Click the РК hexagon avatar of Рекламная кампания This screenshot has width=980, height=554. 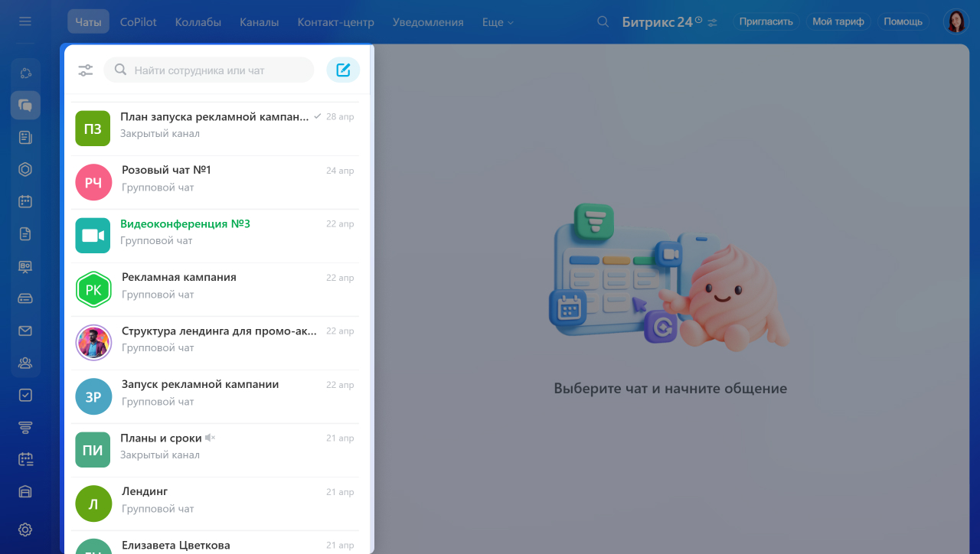pyautogui.click(x=93, y=289)
